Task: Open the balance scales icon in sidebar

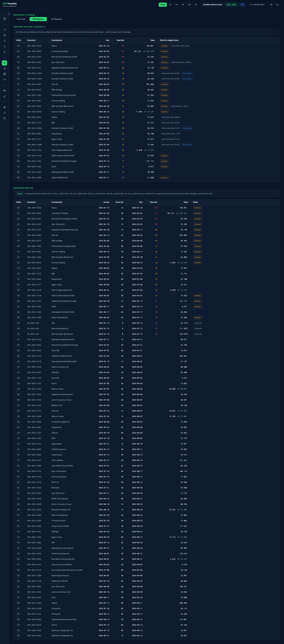Action: point(5,35)
